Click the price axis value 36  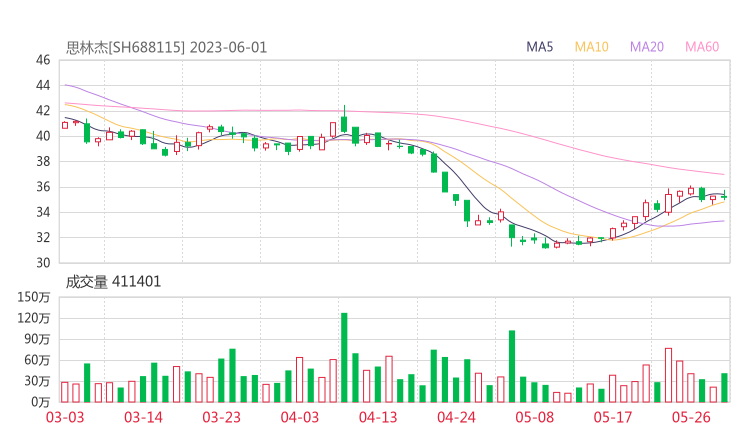[x=43, y=187]
